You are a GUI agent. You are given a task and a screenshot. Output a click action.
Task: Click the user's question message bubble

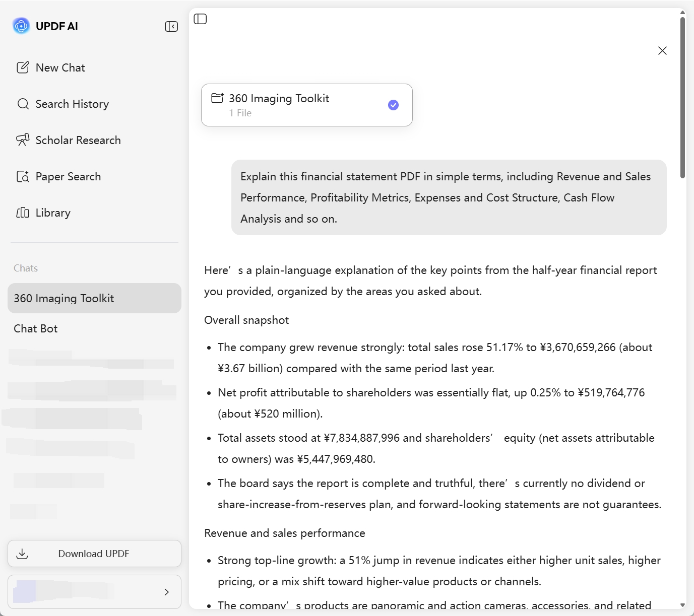point(449,197)
